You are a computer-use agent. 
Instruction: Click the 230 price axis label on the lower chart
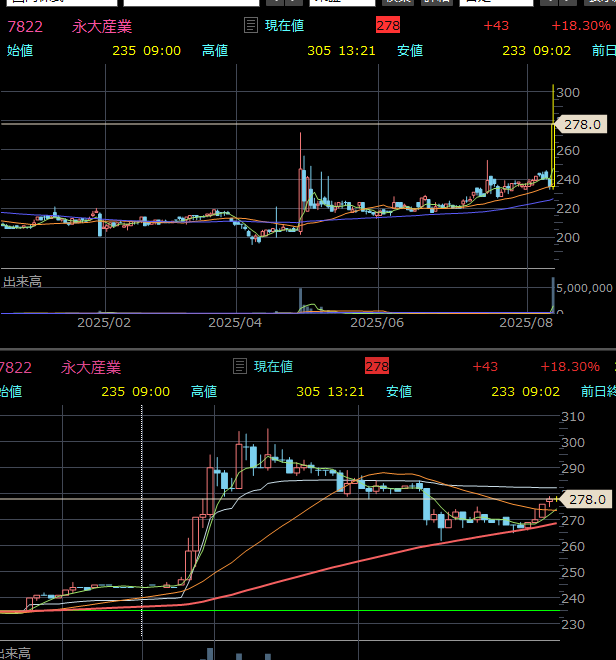point(573,624)
